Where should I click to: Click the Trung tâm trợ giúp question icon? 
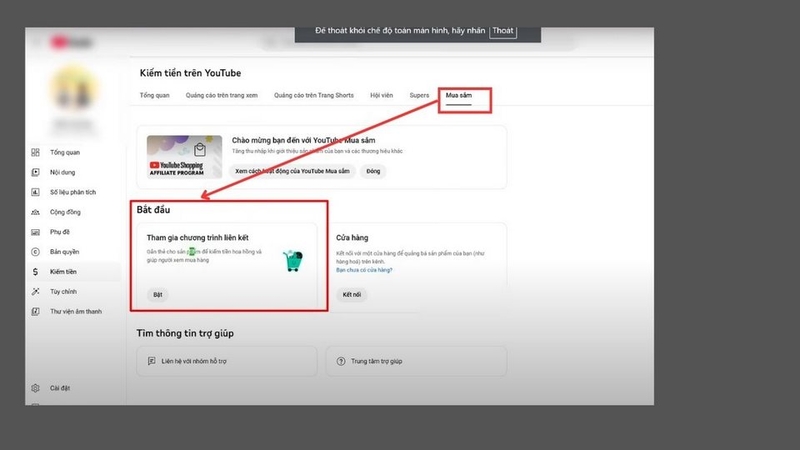click(x=341, y=361)
